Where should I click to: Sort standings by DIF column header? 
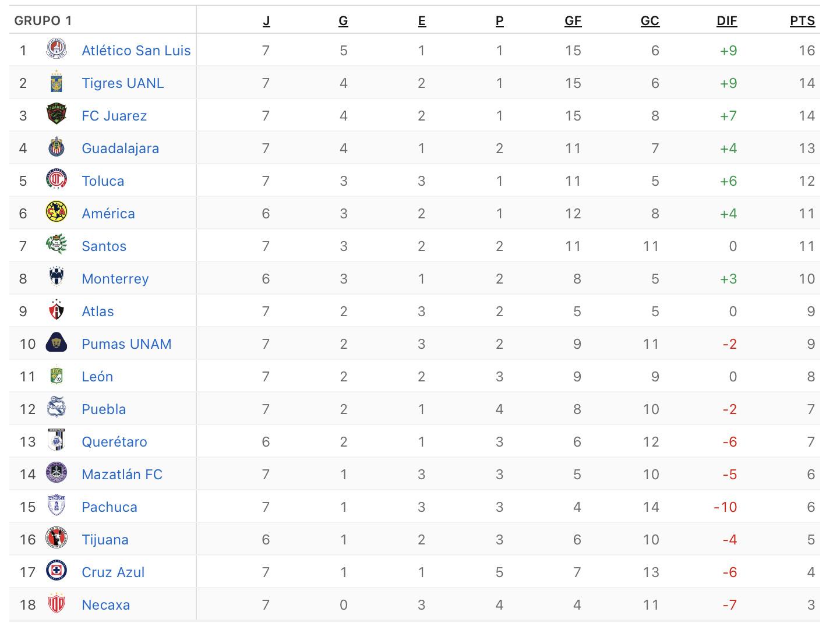click(x=726, y=21)
